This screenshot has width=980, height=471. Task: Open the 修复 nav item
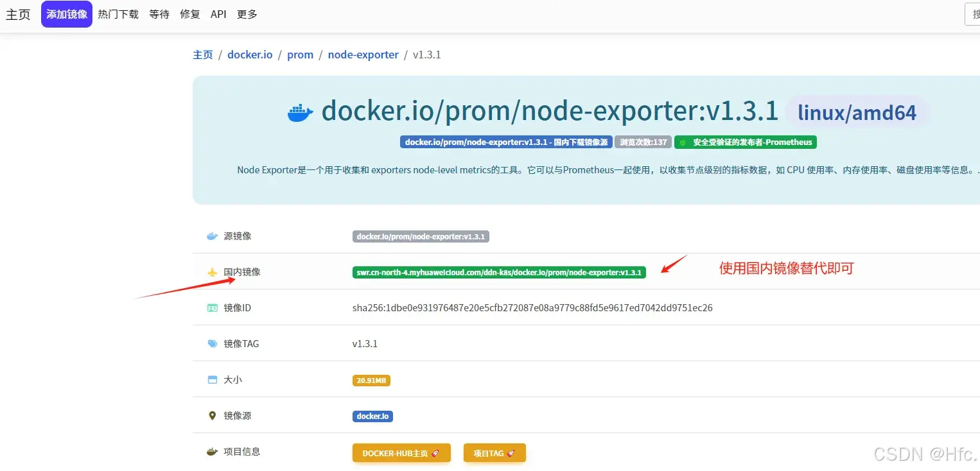tap(190, 14)
